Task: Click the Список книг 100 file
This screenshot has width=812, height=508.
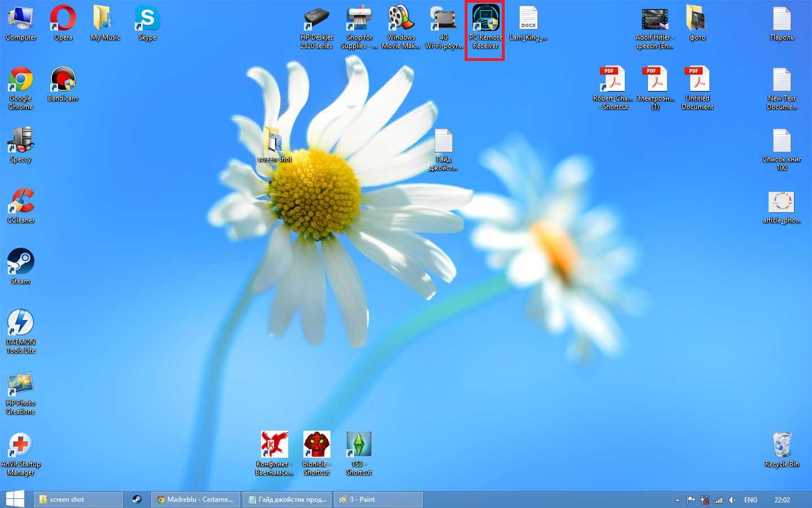Action: pyautogui.click(x=782, y=150)
